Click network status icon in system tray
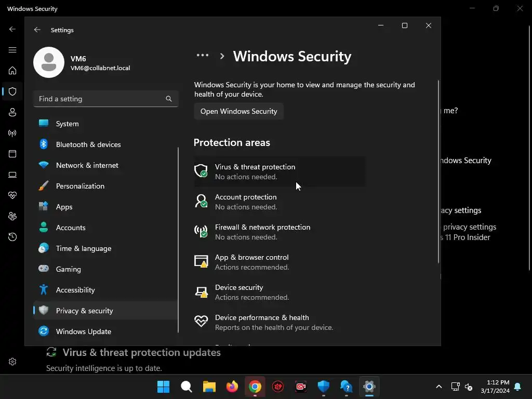The image size is (532, 399). (x=455, y=387)
